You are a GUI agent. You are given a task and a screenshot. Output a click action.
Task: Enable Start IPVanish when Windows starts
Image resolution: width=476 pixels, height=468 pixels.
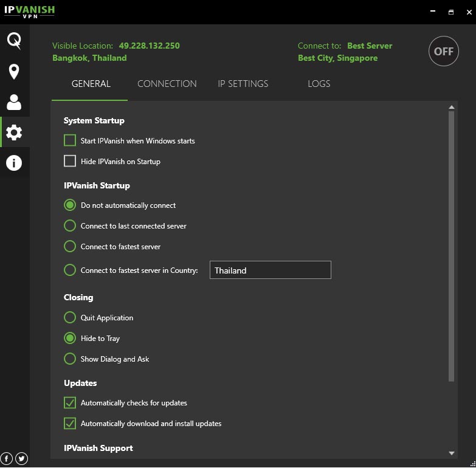coord(70,140)
